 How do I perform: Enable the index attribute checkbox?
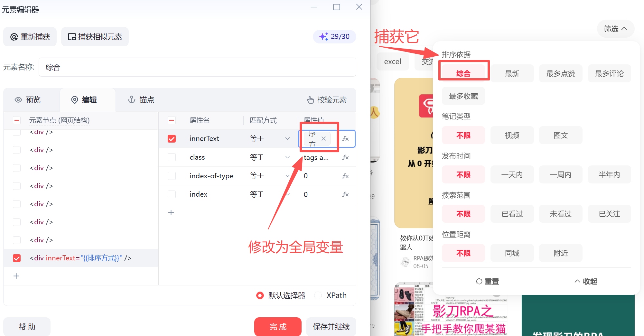pos(172,194)
